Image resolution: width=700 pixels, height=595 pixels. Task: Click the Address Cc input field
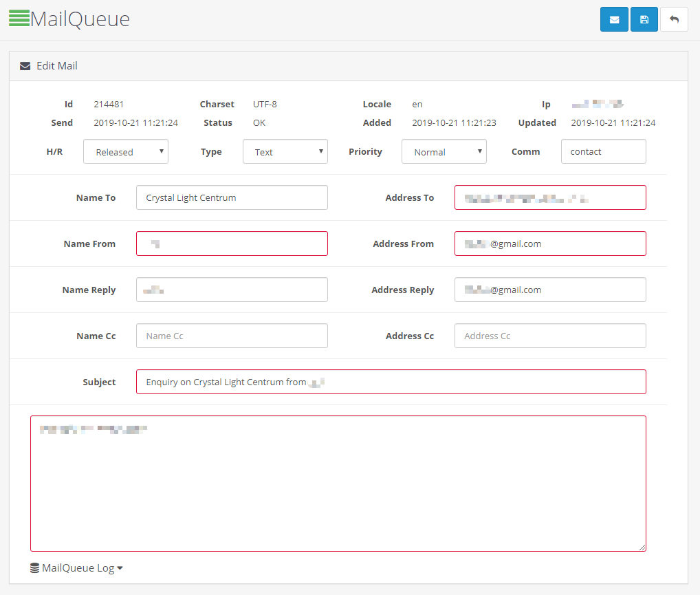550,336
